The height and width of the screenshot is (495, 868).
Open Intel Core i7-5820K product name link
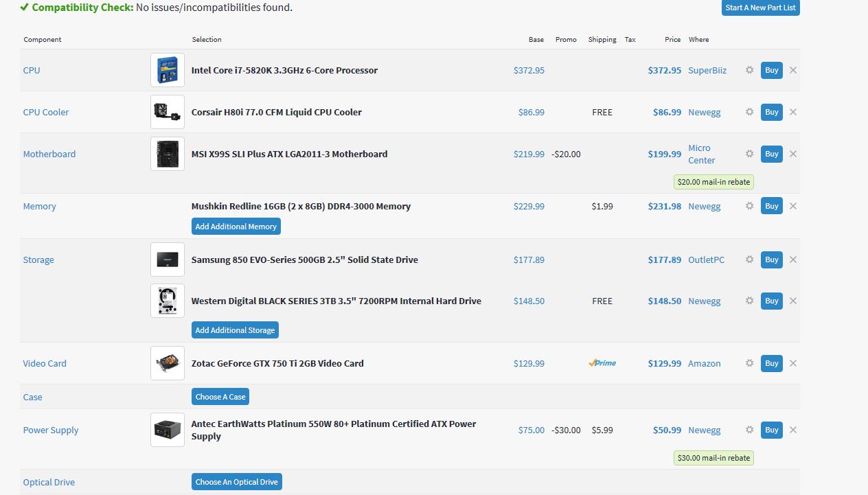284,70
